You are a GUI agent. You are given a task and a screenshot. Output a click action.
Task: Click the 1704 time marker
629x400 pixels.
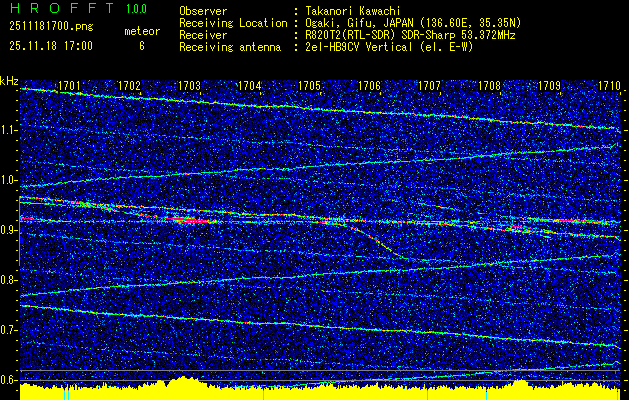tap(250, 85)
